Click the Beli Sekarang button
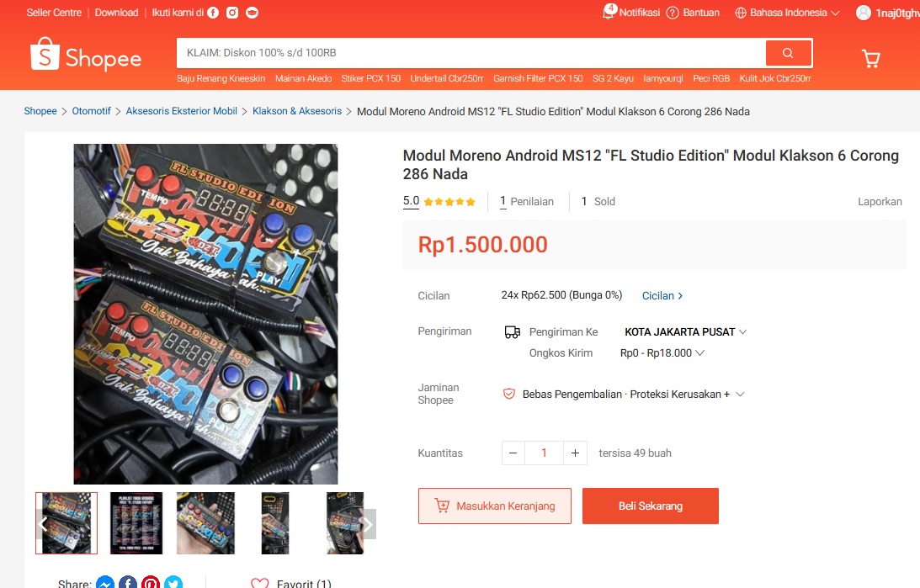920x588 pixels. (650, 506)
